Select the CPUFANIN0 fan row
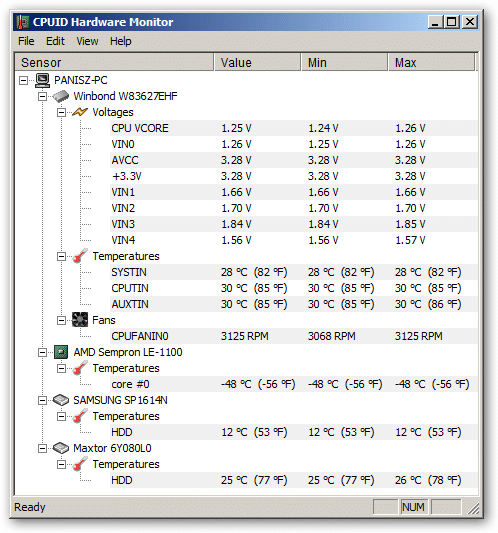Image resolution: width=498 pixels, height=533 pixels. tap(294, 336)
